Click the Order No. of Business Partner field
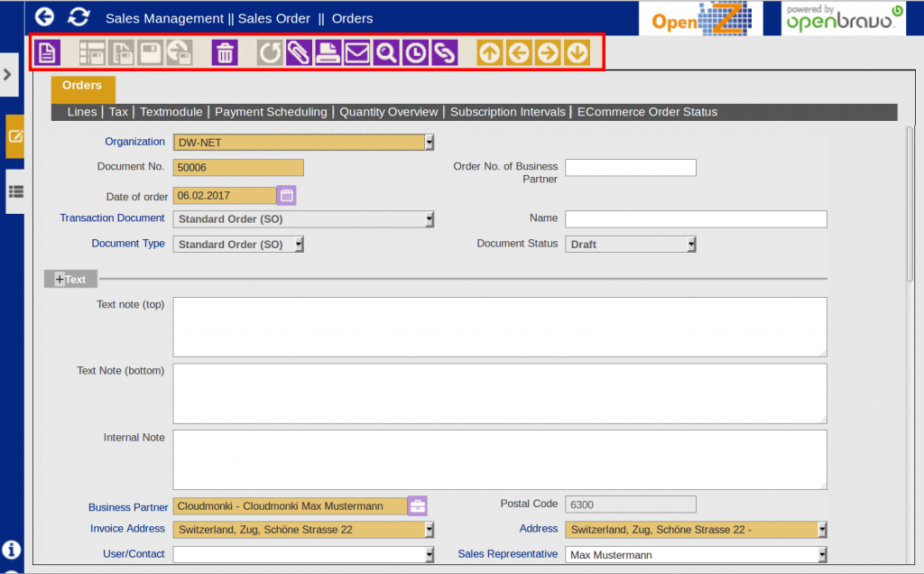This screenshot has height=574, width=924. (631, 167)
